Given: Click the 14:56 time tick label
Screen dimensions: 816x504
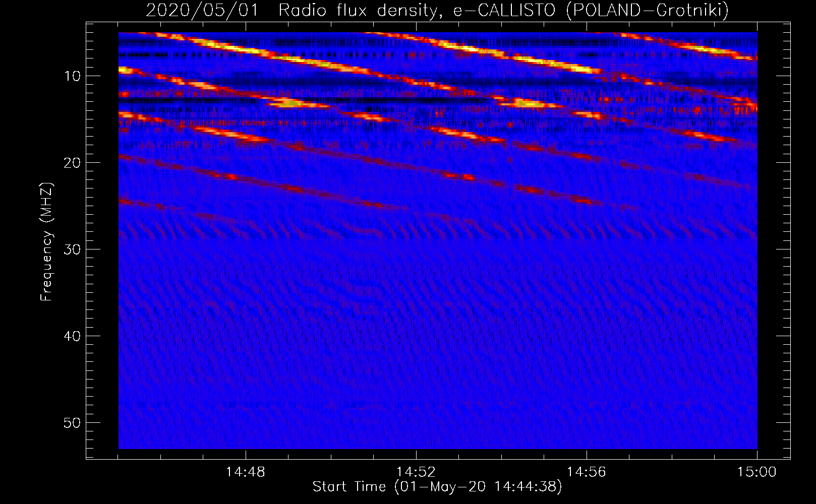Looking at the screenshot, I should 586,472.
